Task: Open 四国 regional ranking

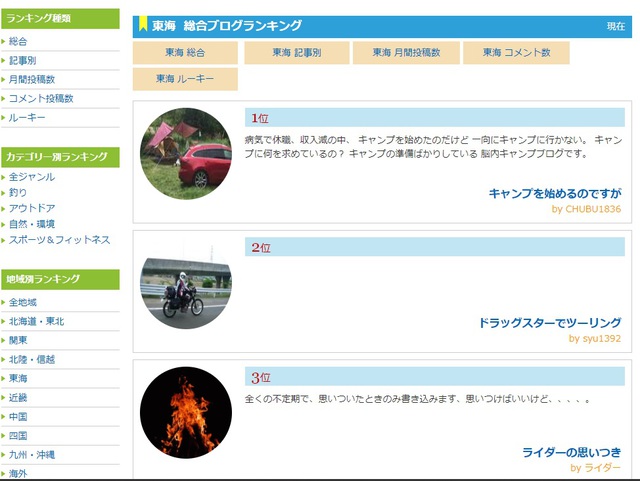Action: coord(18,435)
